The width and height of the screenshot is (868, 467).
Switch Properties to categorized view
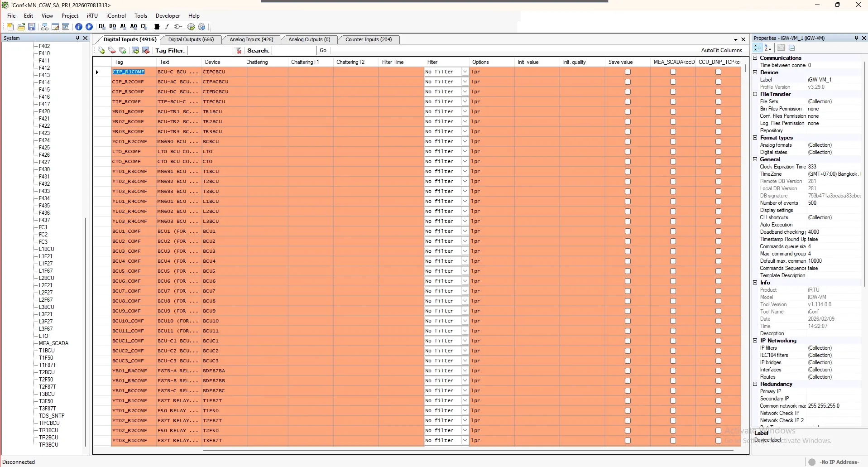(x=758, y=48)
